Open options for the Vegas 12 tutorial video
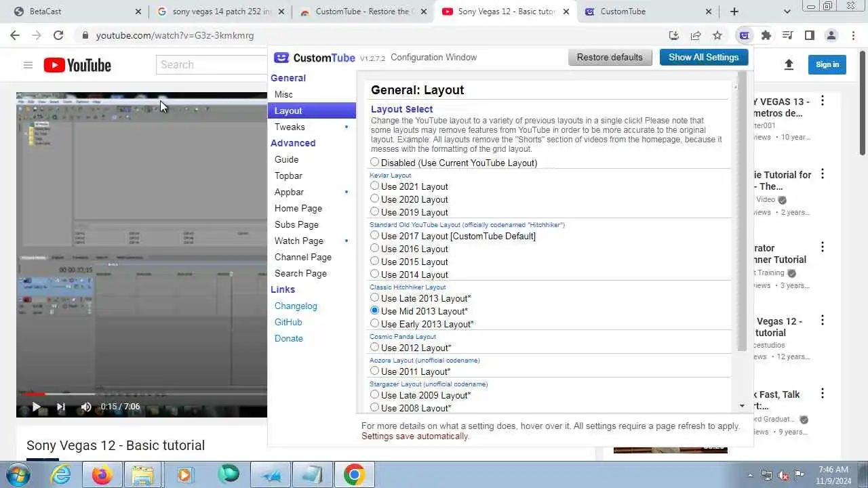 pyautogui.click(x=823, y=321)
